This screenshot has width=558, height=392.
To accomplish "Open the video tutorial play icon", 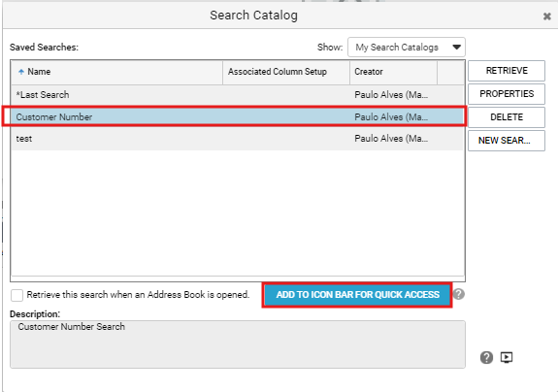I will 507,357.
